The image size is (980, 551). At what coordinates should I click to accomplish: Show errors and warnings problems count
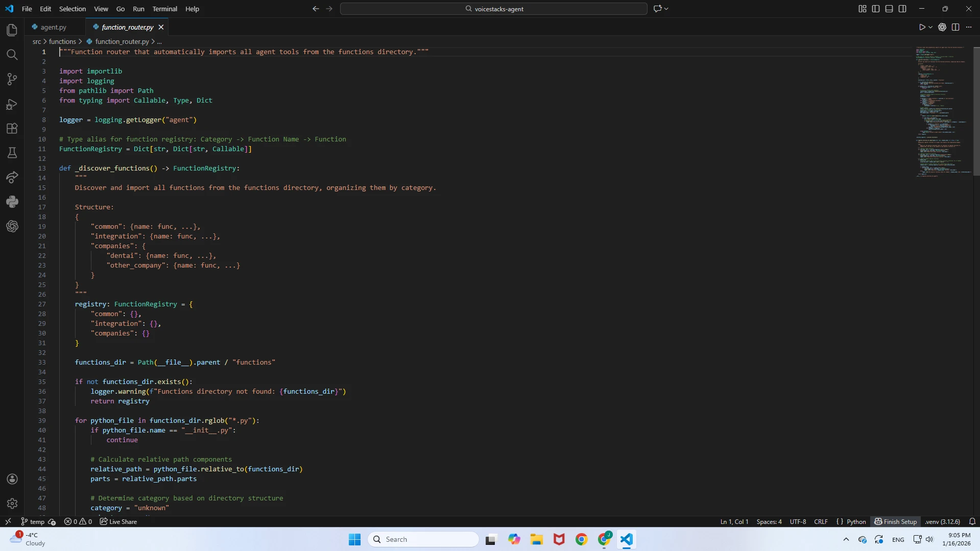[x=78, y=521]
